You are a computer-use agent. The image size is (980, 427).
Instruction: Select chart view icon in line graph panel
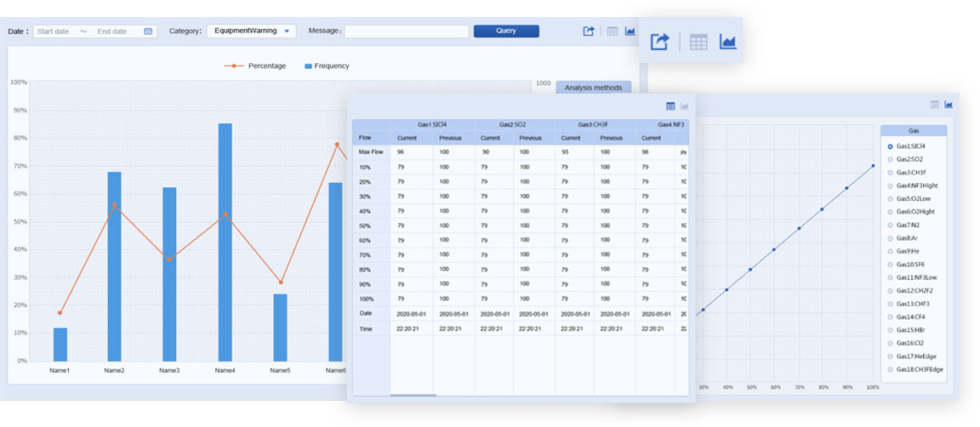click(949, 105)
